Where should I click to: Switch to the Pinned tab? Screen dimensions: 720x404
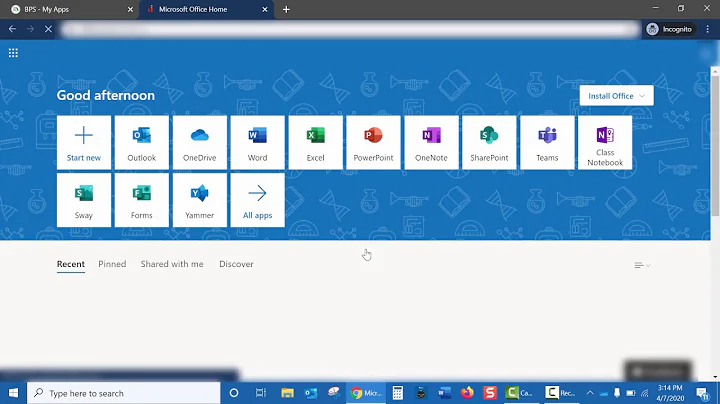tap(112, 264)
